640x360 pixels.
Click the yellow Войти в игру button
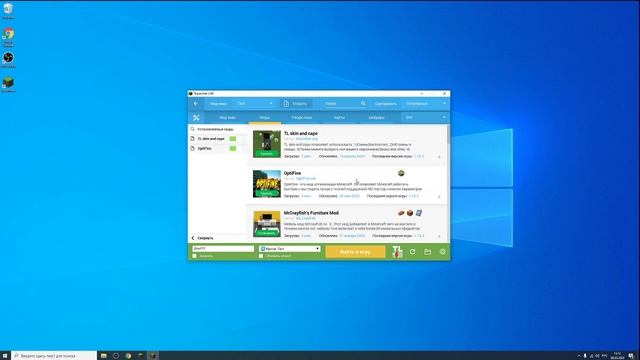tap(355, 252)
